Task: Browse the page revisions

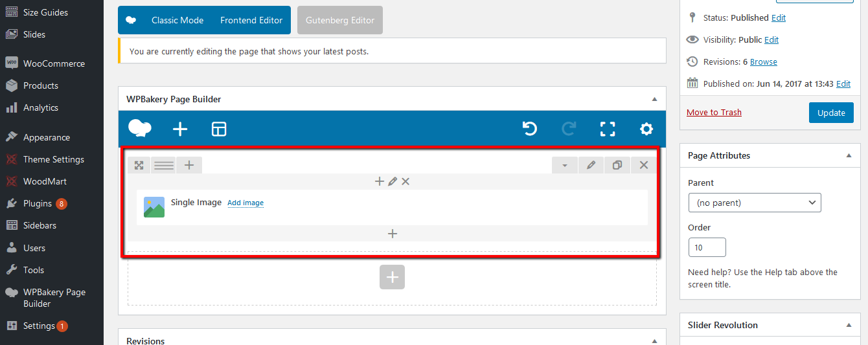Action: 764,61
